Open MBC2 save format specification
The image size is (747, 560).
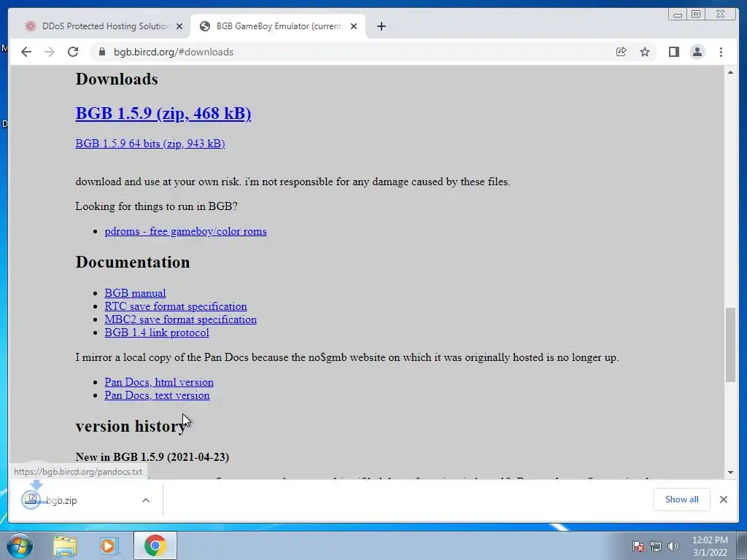pyautogui.click(x=181, y=319)
